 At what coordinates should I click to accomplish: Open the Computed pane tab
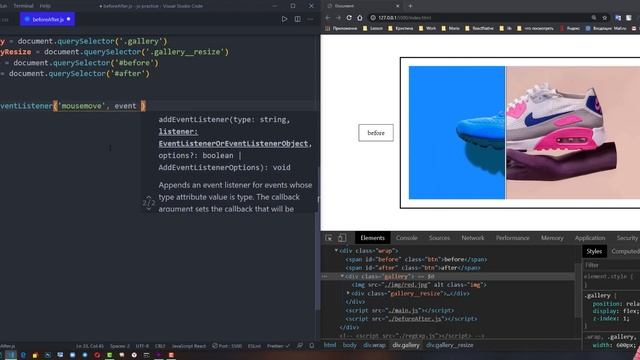pyautogui.click(x=625, y=251)
